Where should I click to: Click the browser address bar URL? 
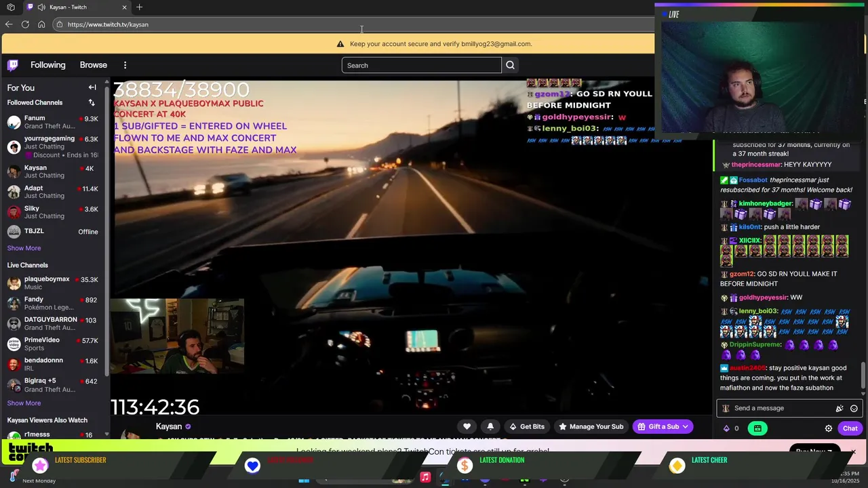tap(108, 24)
